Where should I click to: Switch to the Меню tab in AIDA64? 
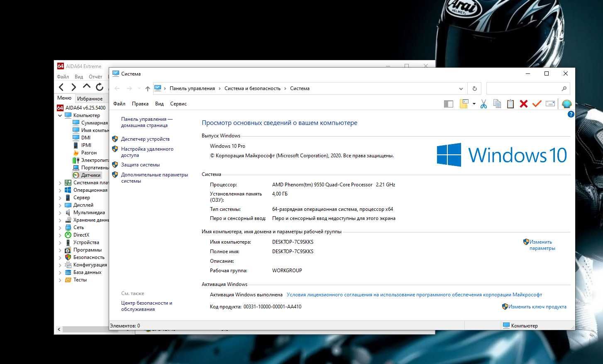64,98
